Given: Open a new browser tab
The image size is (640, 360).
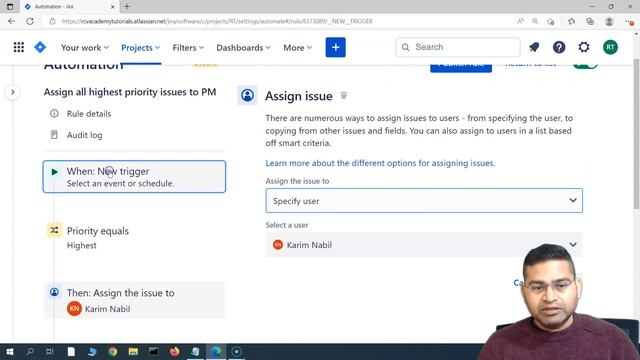Looking at the screenshot, I should coord(127,7).
